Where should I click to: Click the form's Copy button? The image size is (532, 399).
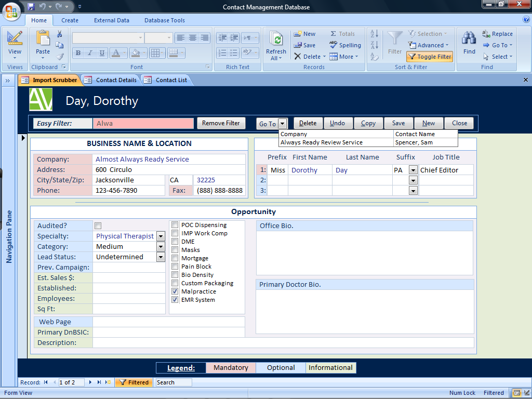pos(368,123)
